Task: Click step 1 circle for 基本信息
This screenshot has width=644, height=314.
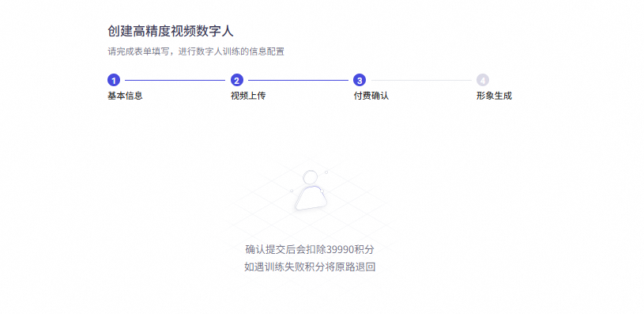Action: [x=114, y=80]
